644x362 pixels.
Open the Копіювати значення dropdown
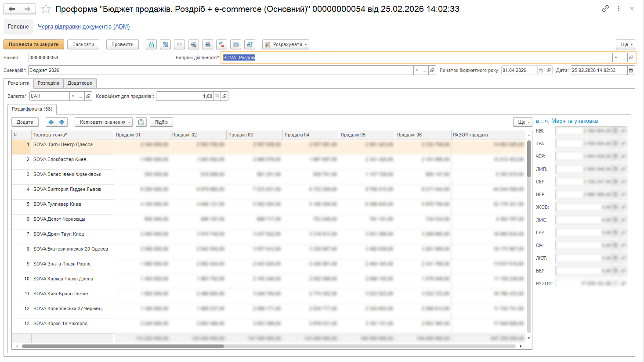[104, 122]
